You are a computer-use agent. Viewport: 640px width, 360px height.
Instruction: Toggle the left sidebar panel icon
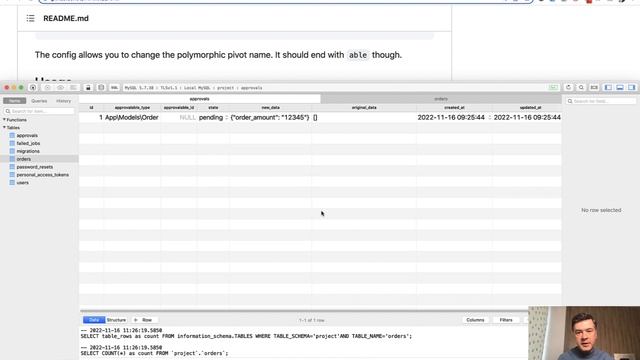coord(608,88)
